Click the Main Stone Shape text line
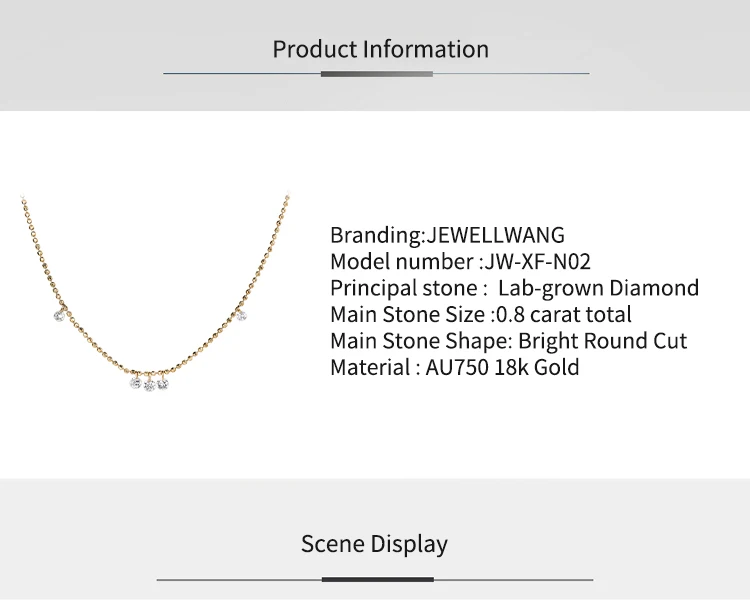Screen dimensions: 750x605 point(508,341)
